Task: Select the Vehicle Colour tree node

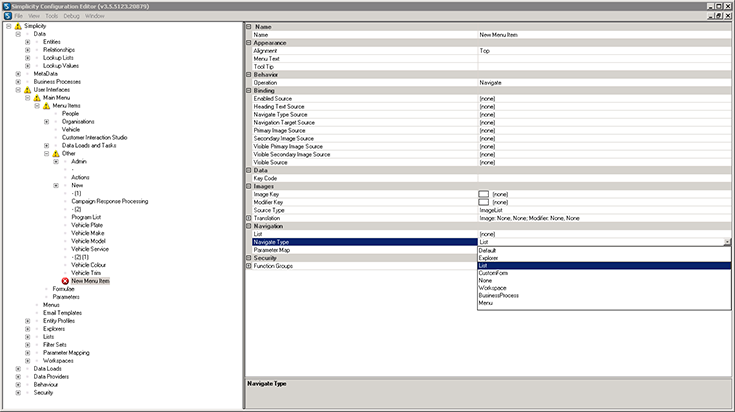Action: click(88, 265)
